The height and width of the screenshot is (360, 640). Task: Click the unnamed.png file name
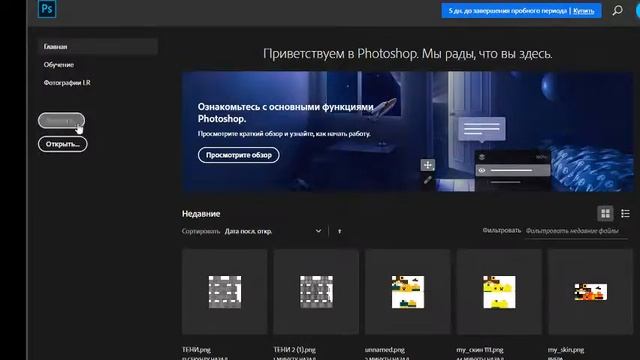pos(385,350)
